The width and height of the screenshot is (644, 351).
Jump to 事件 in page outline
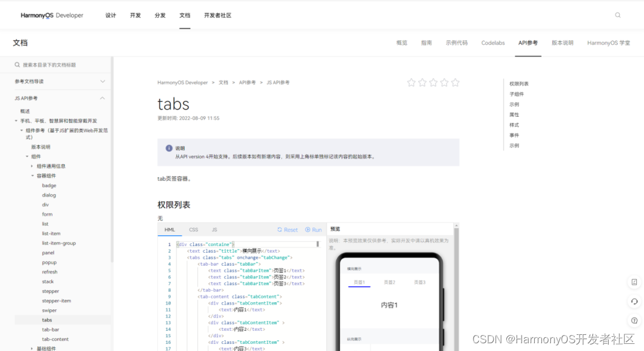[x=514, y=135]
